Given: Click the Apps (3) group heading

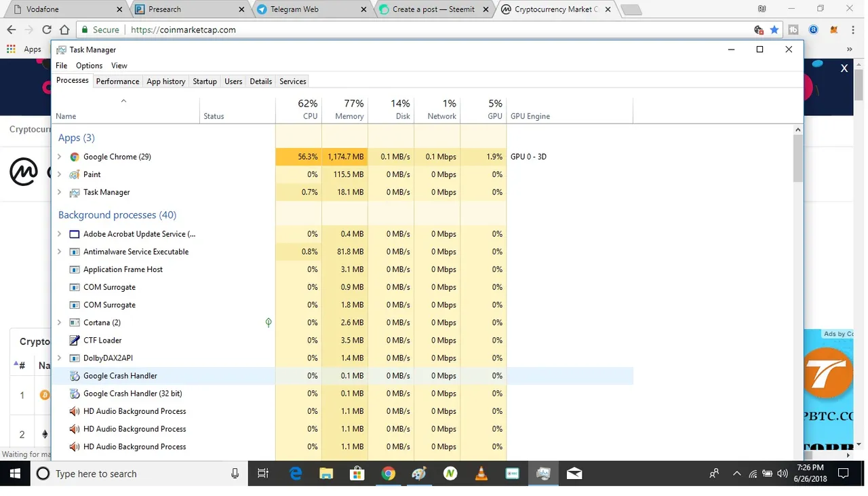Looking at the screenshot, I should [77, 138].
